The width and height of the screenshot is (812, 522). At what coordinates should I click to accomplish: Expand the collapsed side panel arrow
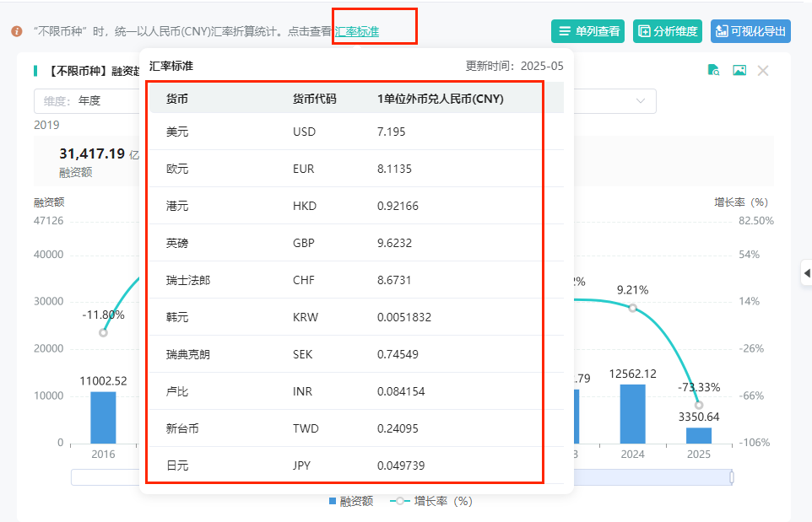point(806,272)
